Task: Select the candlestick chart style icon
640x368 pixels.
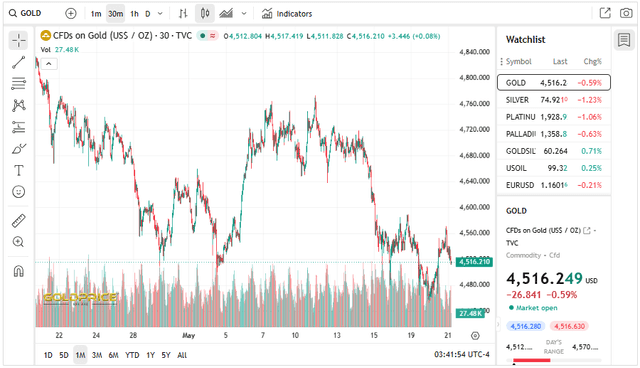Action: tap(205, 14)
